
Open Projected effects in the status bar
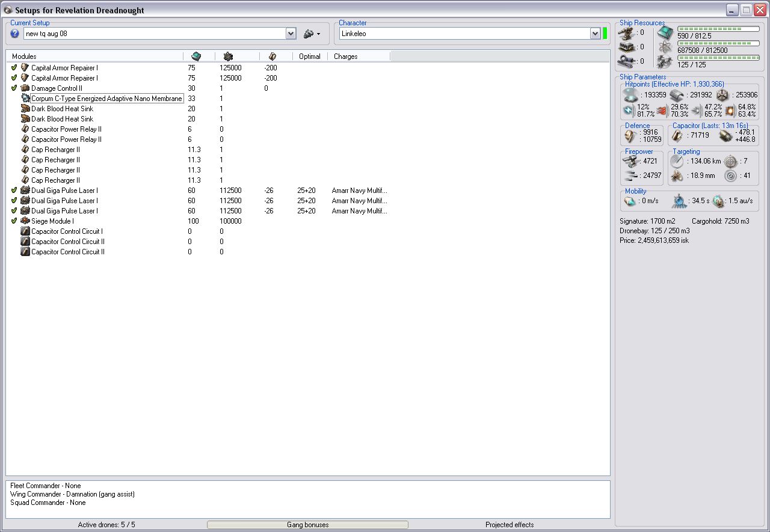[x=510, y=525]
